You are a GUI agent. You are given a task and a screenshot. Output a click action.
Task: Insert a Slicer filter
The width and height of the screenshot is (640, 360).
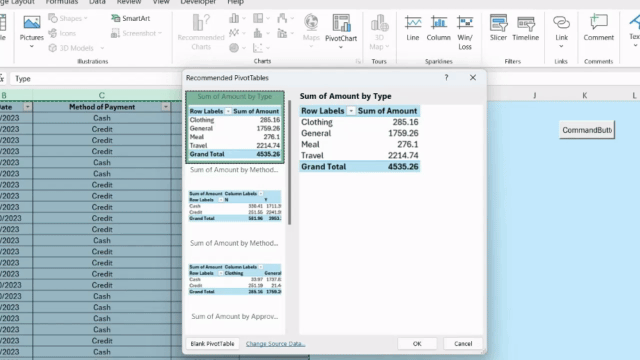[x=498, y=28]
